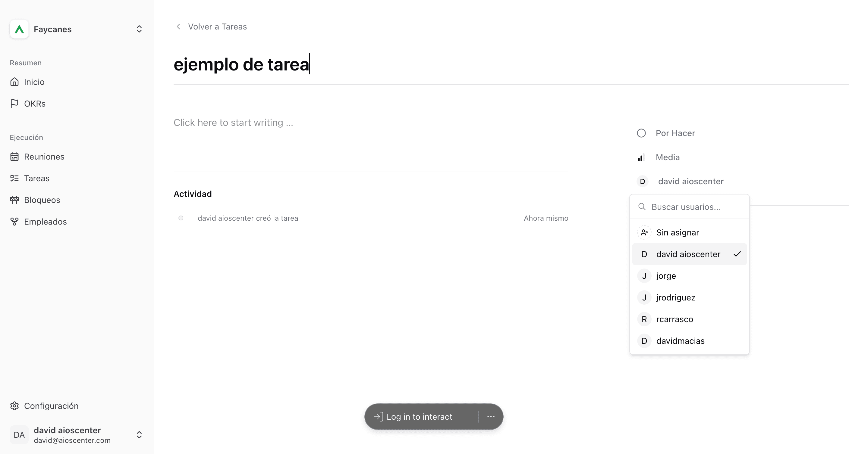Click the Actividad heading
The image size is (868, 454).
(193, 194)
